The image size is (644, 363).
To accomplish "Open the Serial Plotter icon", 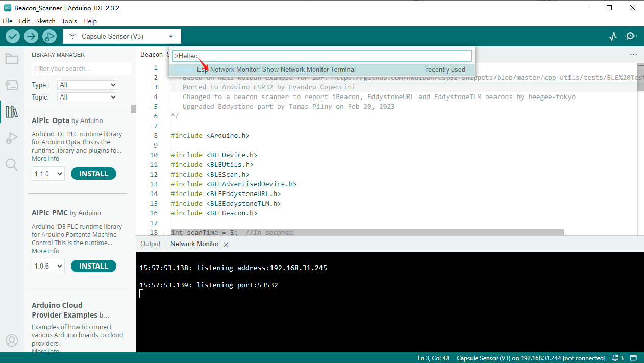I will click(x=613, y=36).
